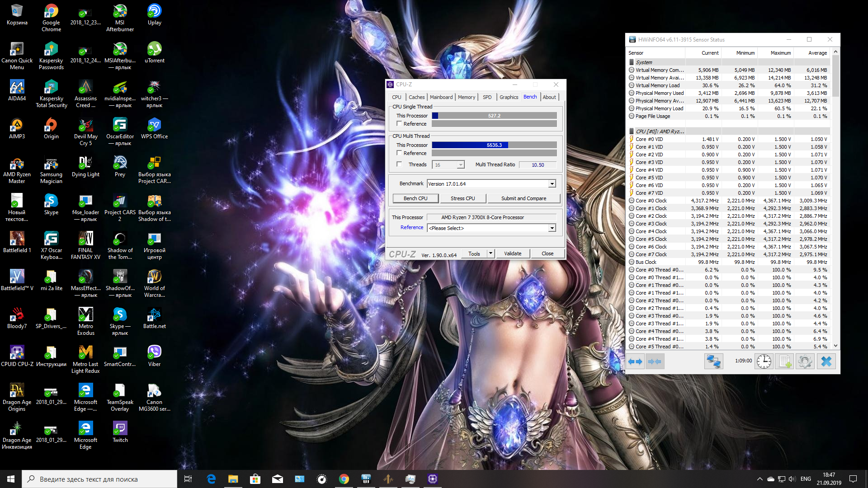868x488 pixels.
Task: Open MSI Afterburner desktop shortcut
Action: 120,18
